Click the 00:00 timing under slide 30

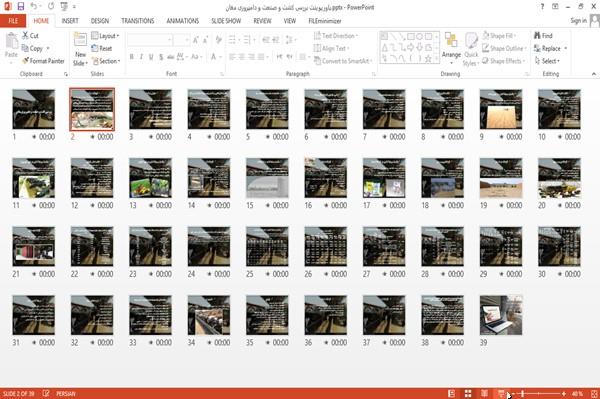tap(572, 274)
